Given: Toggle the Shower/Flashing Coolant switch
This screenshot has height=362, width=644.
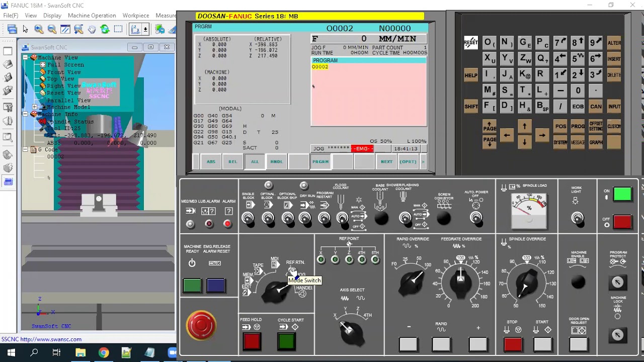Looking at the screenshot, I should (x=405, y=218).
